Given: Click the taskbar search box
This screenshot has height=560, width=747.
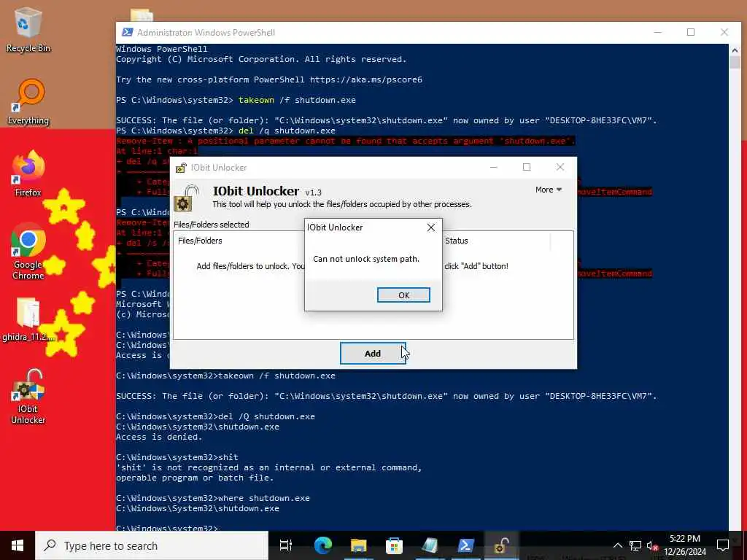Looking at the screenshot, I should pyautogui.click(x=152, y=545).
